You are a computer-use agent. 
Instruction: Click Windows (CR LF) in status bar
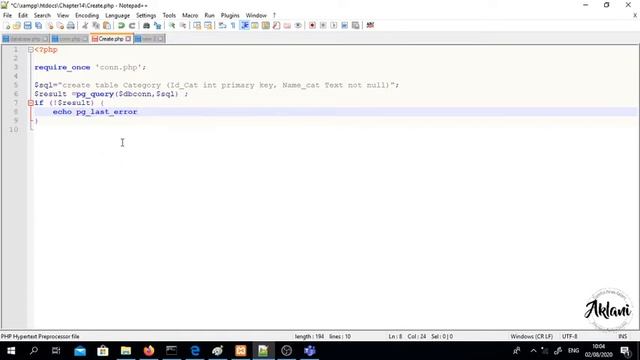pyautogui.click(x=531, y=336)
